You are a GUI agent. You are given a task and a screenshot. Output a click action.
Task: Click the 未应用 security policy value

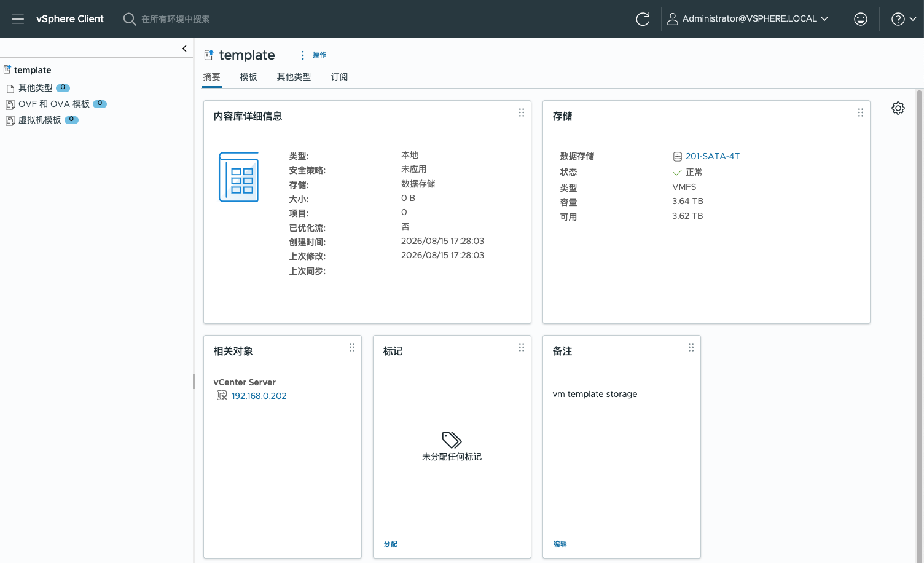(414, 169)
